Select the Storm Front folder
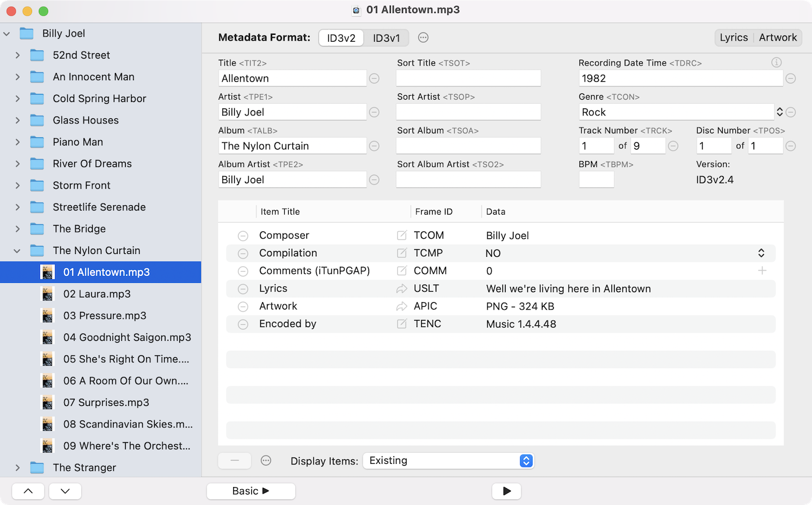 [x=100, y=186]
